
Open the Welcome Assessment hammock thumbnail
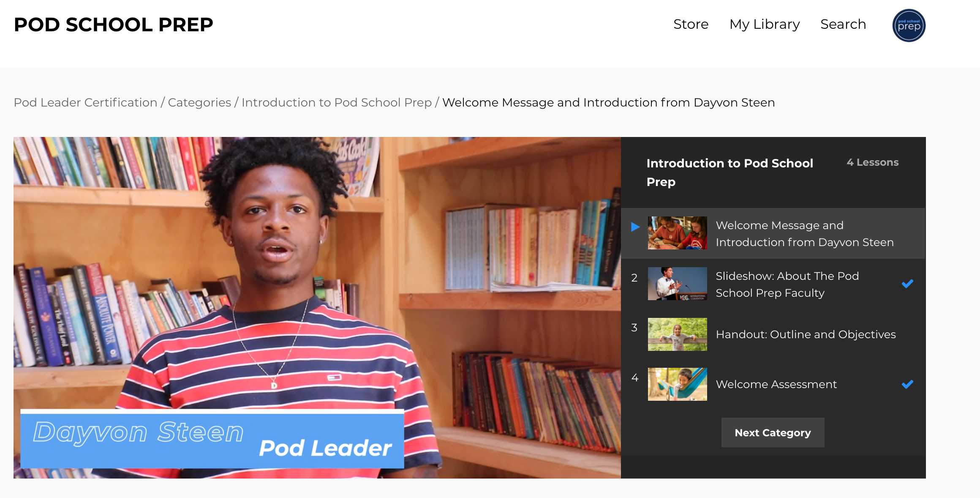click(677, 384)
